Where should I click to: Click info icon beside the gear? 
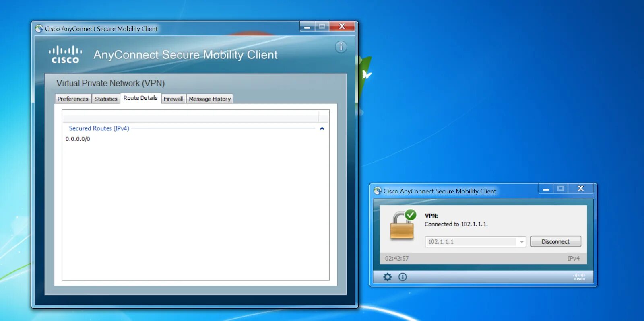[x=402, y=277]
